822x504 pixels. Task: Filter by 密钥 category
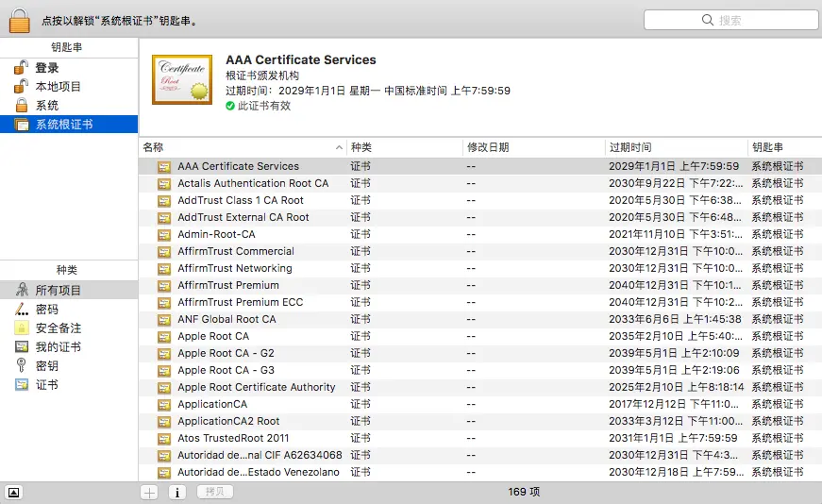click(69, 365)
